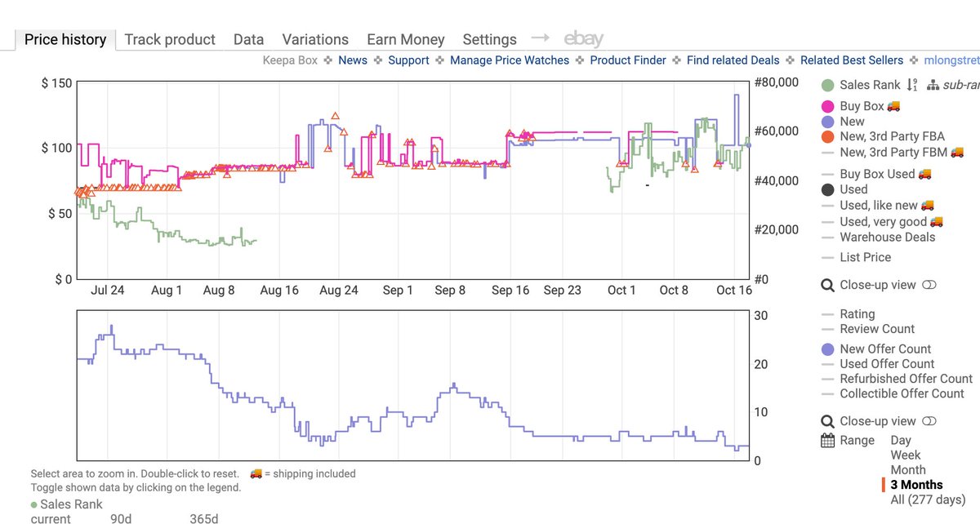The width and height of the screenshot is (980, 524).
Task: Go to Manage Price Watches
Action: point(510,60)
